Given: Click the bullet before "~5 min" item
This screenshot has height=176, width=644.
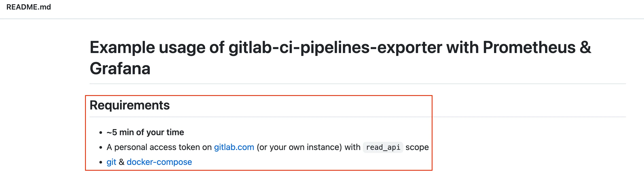Looking at the screenshot, I should click(101, 133).
